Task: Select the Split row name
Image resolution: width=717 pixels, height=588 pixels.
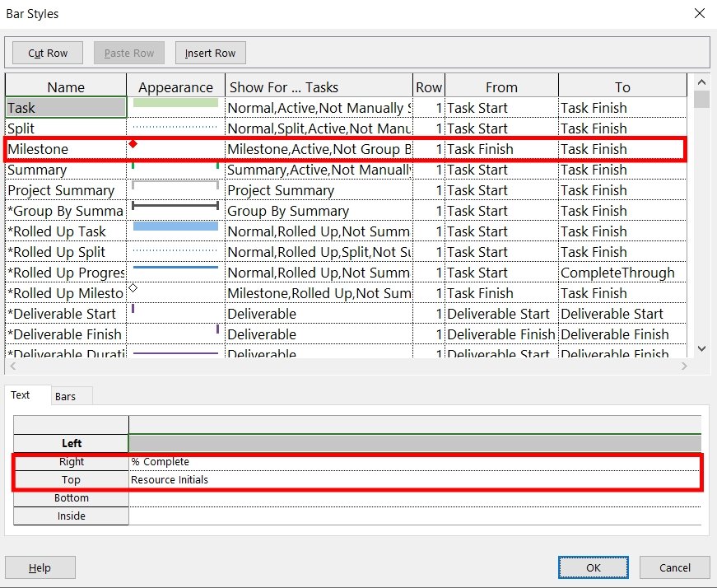Action: tap(66, 128)
